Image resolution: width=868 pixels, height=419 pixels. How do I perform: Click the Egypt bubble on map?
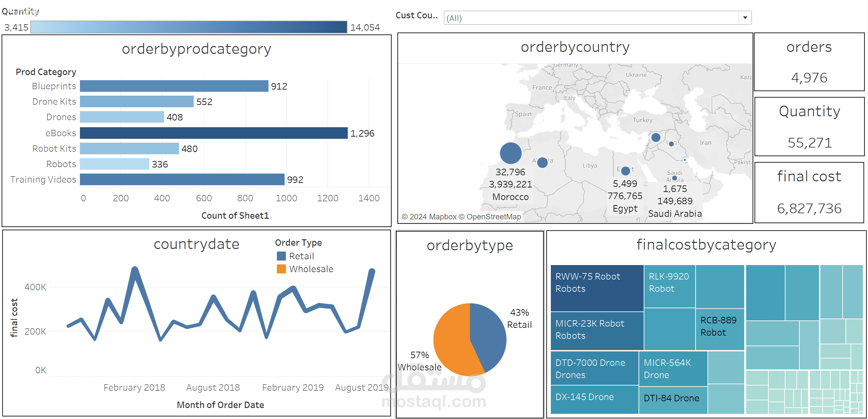[625, 171]
